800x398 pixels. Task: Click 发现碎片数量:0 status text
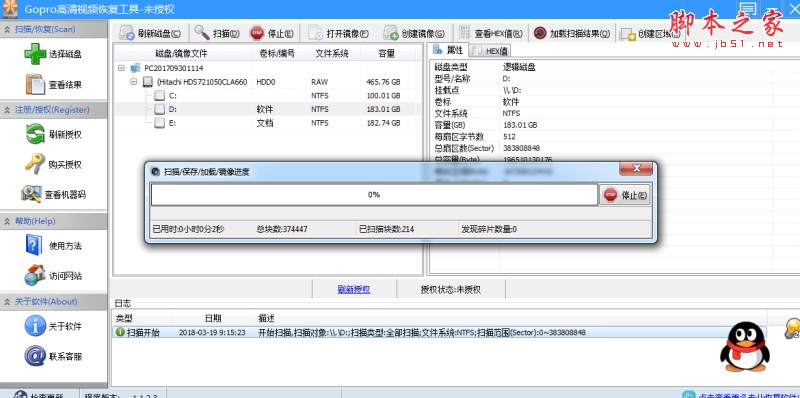489,229
